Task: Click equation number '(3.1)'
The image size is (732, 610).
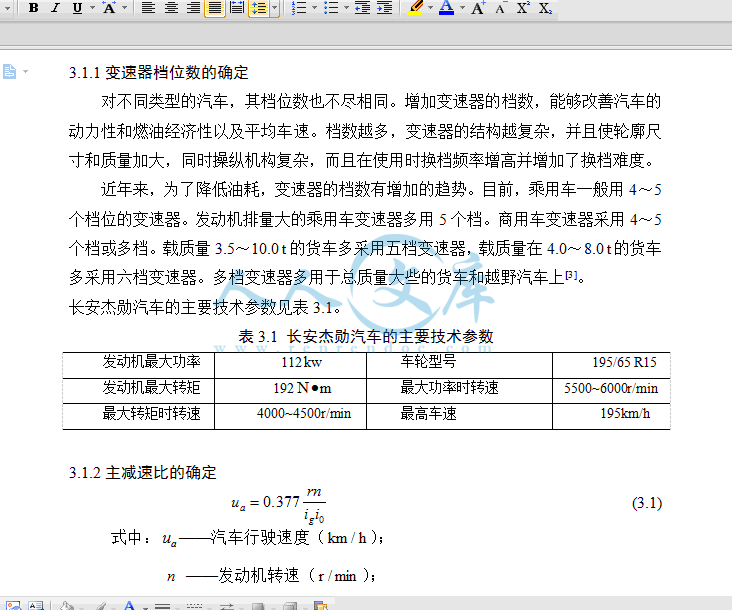Action: [x=647, y=503]
